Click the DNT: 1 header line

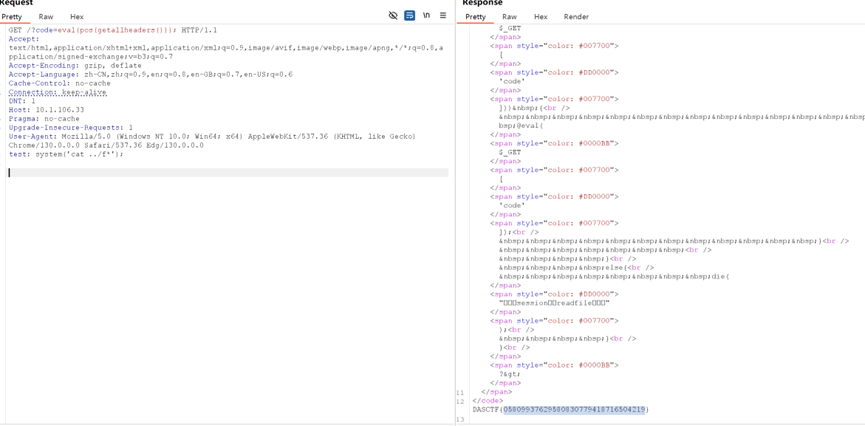click(22, 101)
